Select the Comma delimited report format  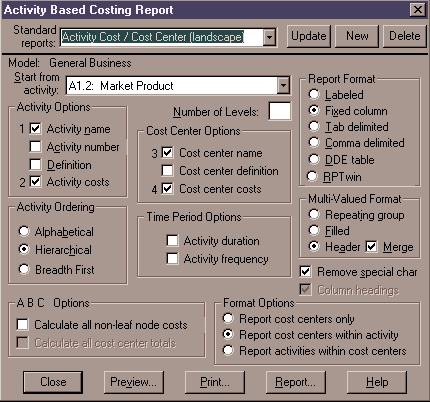(x=314, y=143)
